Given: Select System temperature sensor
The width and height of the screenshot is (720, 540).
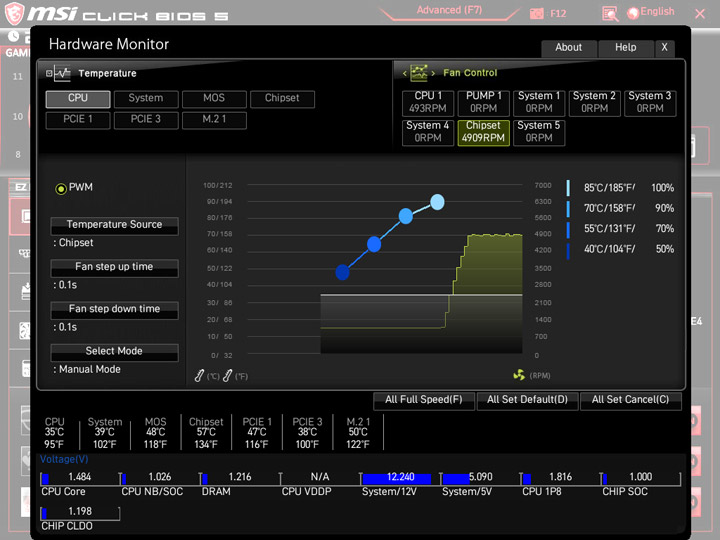Looking at the screenshot, I should pyautogui.click(x=146, y=99).
